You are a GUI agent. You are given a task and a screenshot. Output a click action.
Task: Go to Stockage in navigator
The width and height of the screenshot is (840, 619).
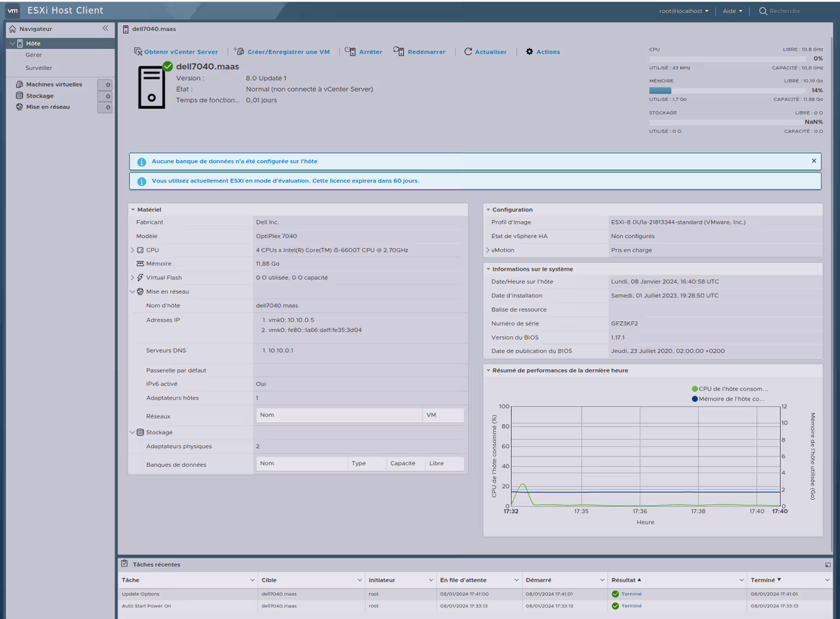[x=40, y=96]
